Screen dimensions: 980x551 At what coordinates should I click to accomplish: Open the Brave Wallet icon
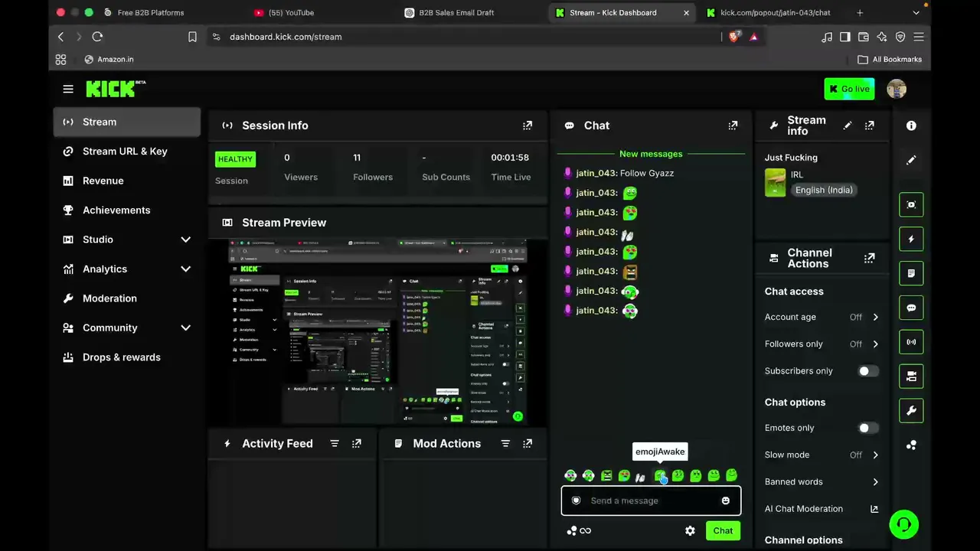pyautogui.click(x=864, y=37)
